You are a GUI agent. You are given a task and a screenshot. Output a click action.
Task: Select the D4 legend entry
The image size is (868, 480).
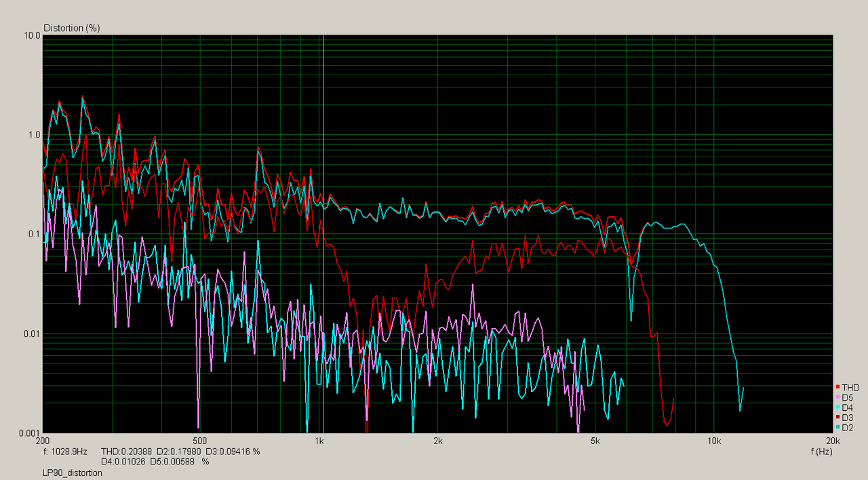[846, 407]
